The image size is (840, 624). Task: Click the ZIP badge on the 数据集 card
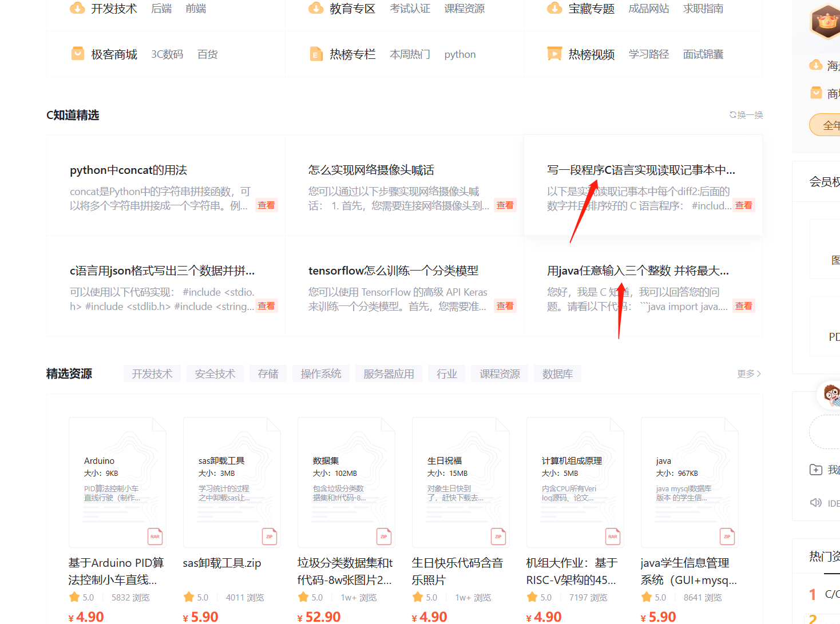384,536
